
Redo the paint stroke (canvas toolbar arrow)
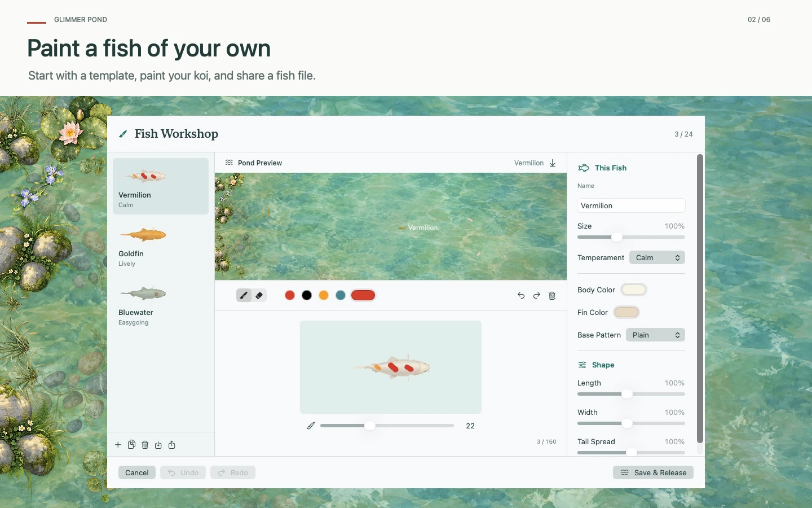coord(537,295)
